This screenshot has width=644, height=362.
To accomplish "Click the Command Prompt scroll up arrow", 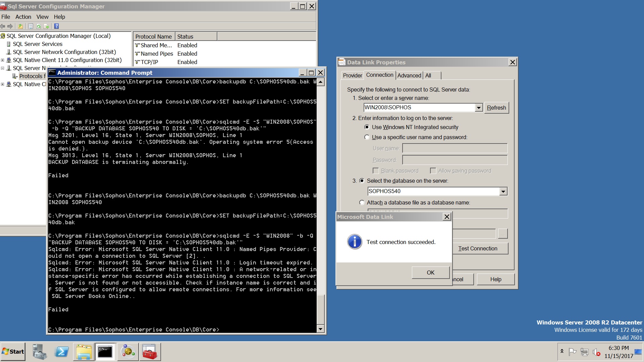I will pyautogui.click(x=320, y=82).
